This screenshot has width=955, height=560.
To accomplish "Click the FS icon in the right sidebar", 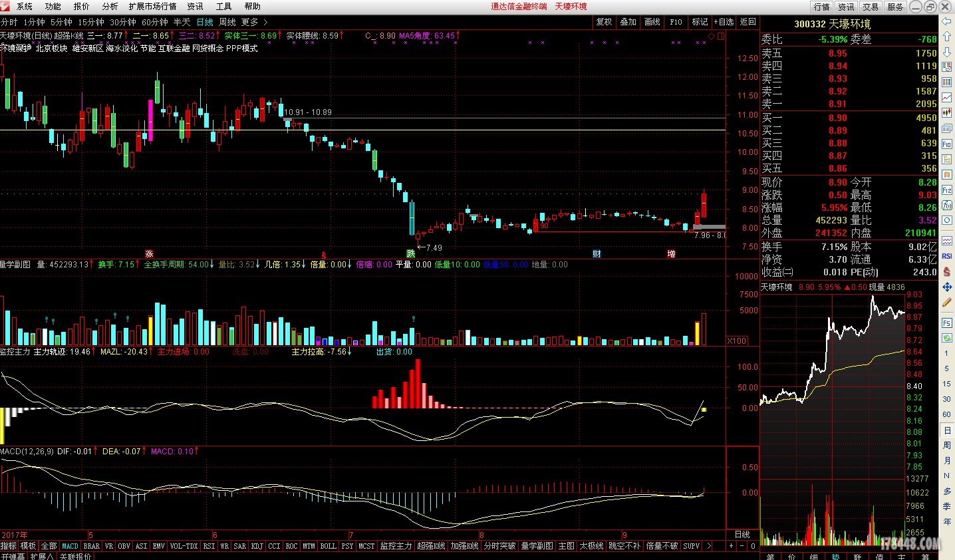I will click(x=947, y=323).
